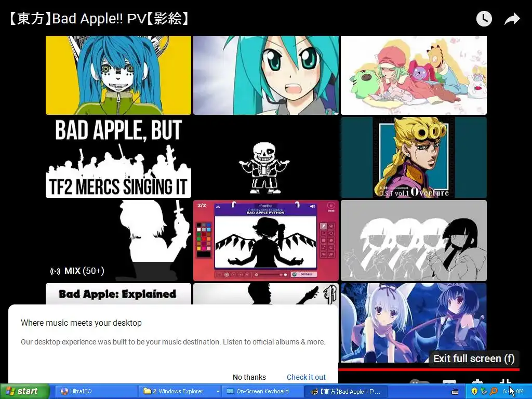Click the Watch later clock icon
This screenshot has width=532, height=399.
coord(484,19)
